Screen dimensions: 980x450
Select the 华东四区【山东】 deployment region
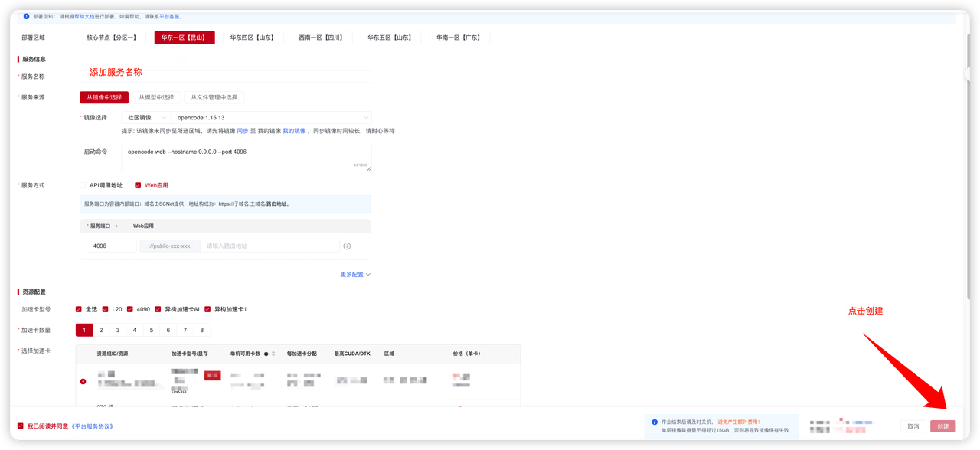click(x=253, y=37)
